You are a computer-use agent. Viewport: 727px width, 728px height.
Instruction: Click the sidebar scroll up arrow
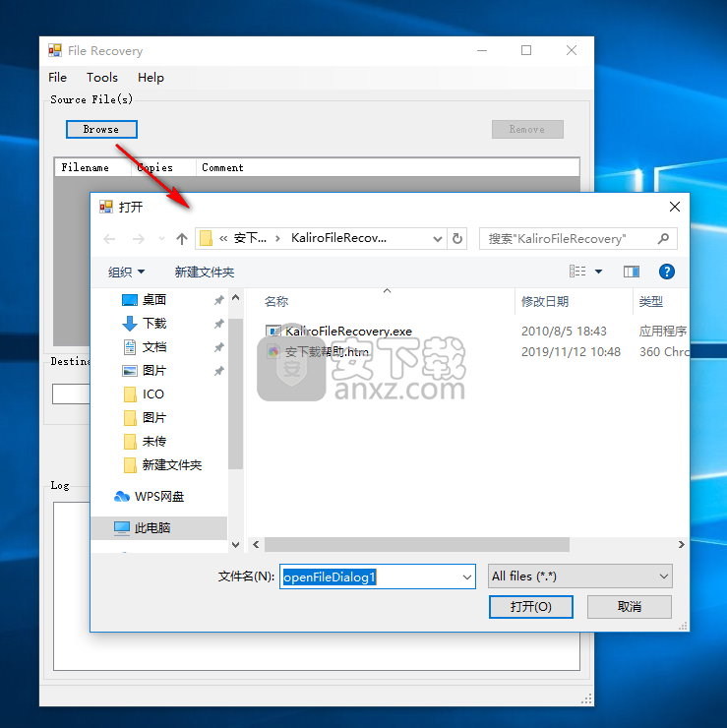(x=236, y=298)
